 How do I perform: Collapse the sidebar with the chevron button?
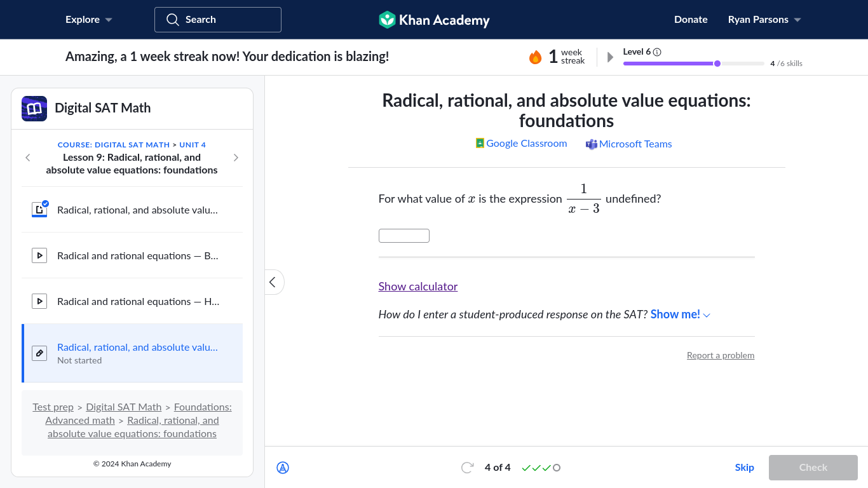tap(273, 282)
